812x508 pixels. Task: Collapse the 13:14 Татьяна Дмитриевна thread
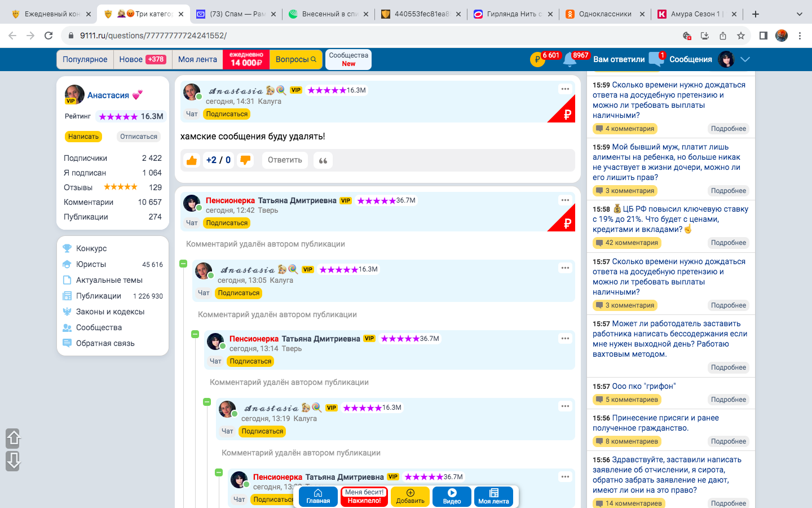point(195,334)
